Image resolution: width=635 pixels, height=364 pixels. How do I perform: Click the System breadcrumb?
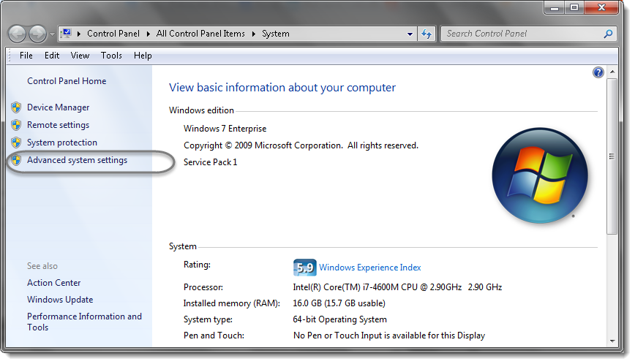coord(276,34)
